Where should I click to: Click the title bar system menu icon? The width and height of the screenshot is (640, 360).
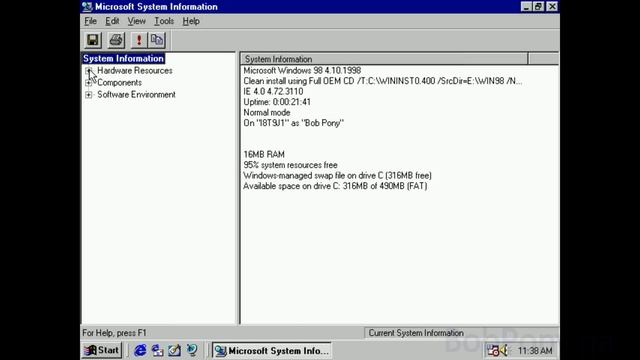(87, 7)
